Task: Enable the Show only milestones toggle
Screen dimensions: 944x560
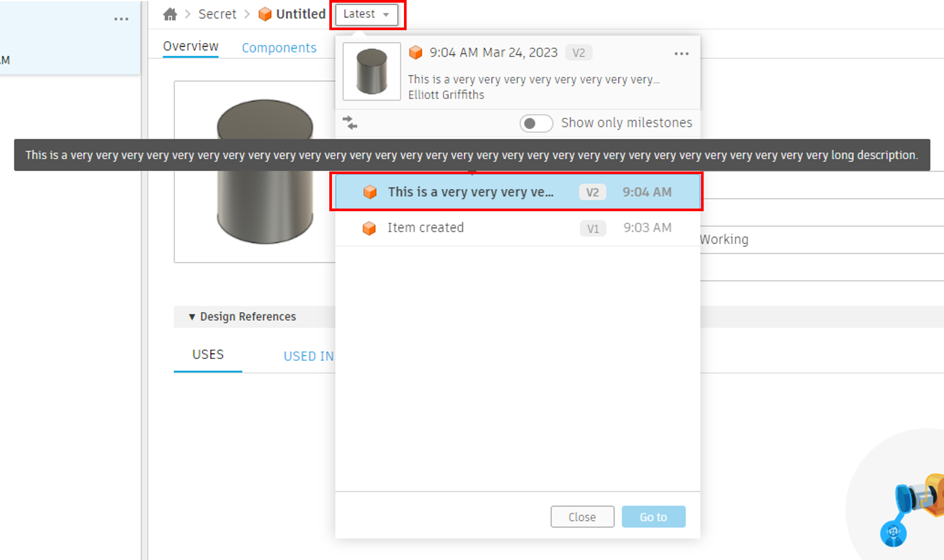Action: click(536, 123)
